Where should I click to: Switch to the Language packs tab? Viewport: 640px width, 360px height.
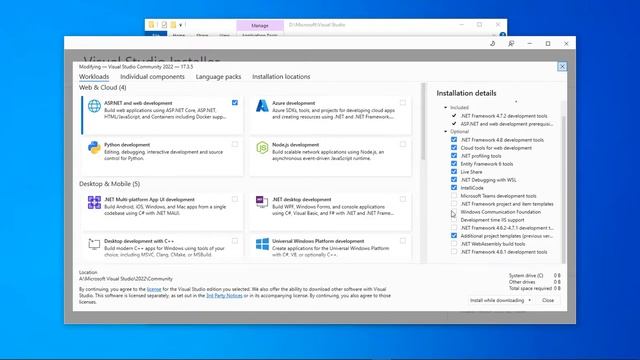tap(218, 77)
